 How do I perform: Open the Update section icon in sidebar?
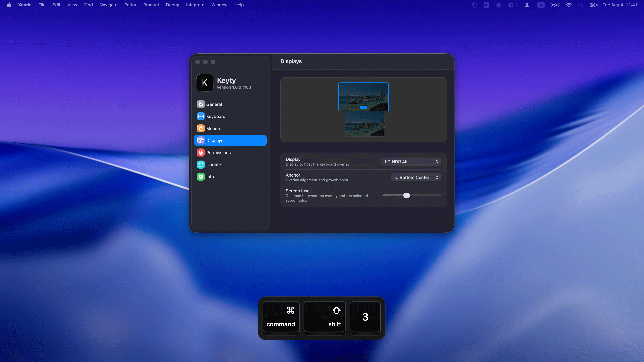201,165
